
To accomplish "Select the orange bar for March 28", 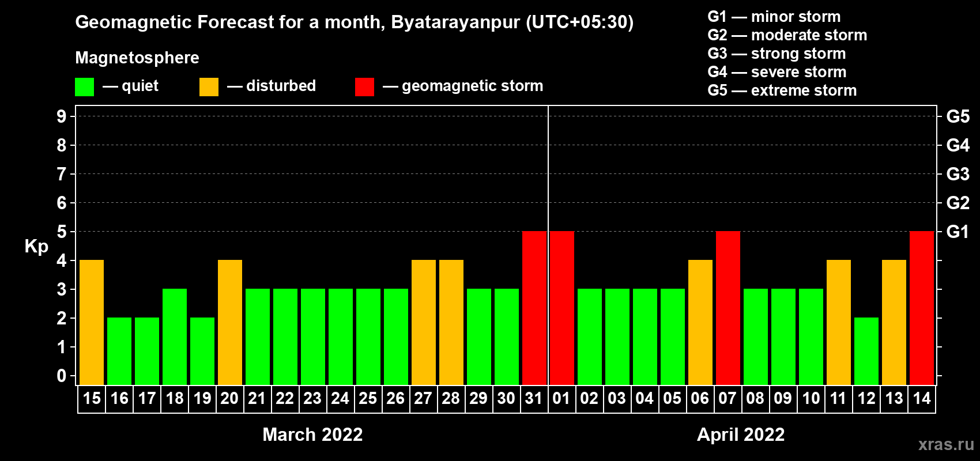I will pos(451,322).
